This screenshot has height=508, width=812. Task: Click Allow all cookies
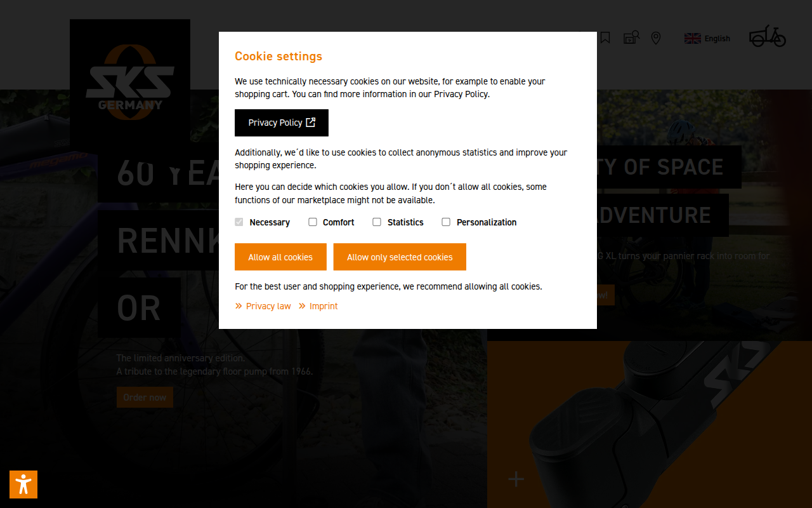280,257
